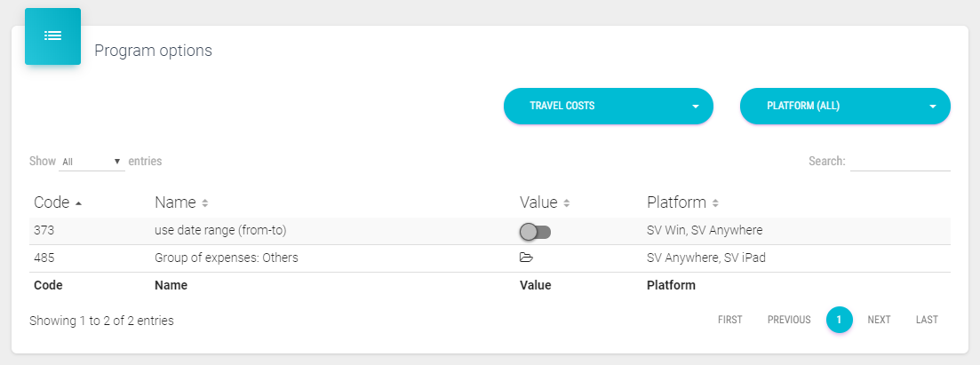
Task: Select page 1 in pagination
Action: pyautogui.click(x=839, y=320)
